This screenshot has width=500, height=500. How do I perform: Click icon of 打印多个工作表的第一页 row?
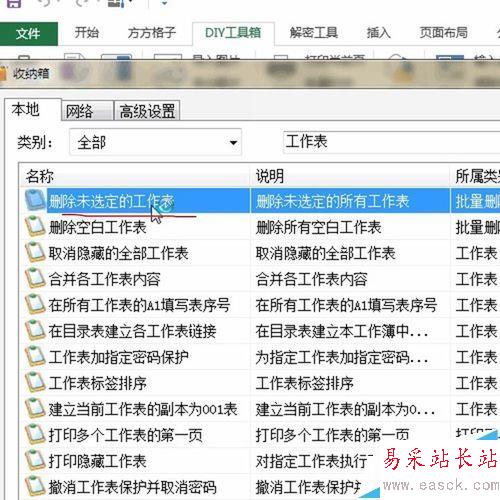pos(35,434)
